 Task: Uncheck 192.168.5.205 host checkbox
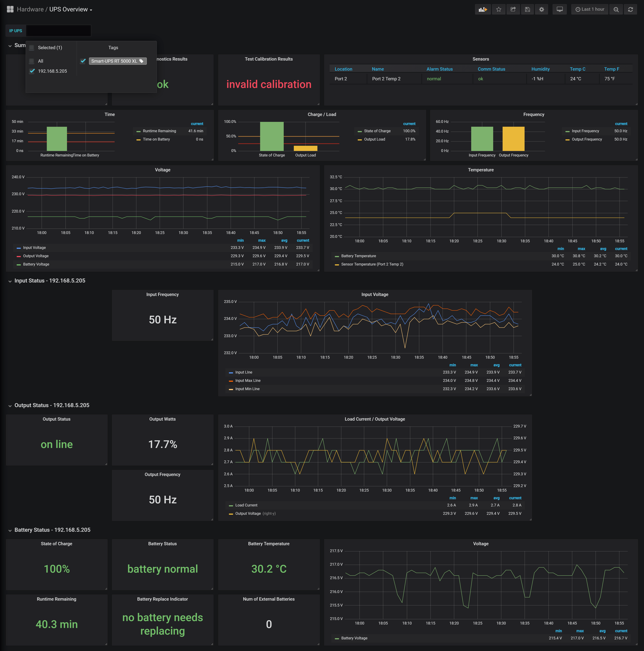pyautogui.click(x=32, y=71)
